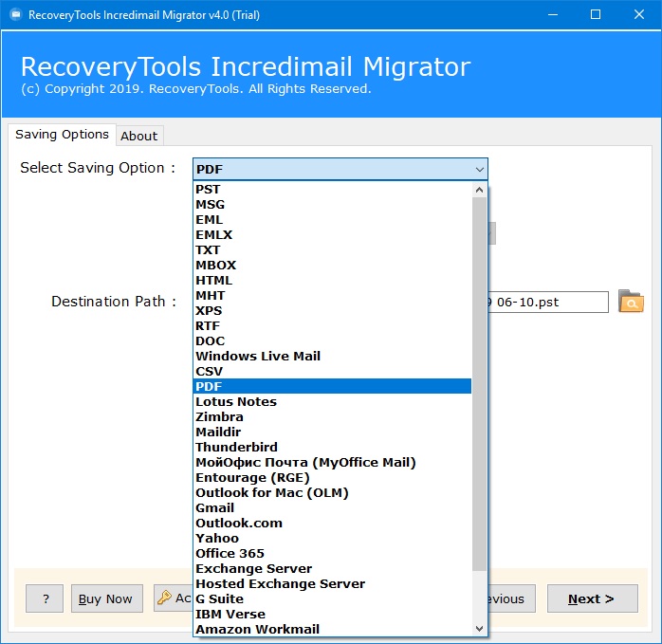Open the Saving Options tab
662x644 pixels.
[62, 135]
